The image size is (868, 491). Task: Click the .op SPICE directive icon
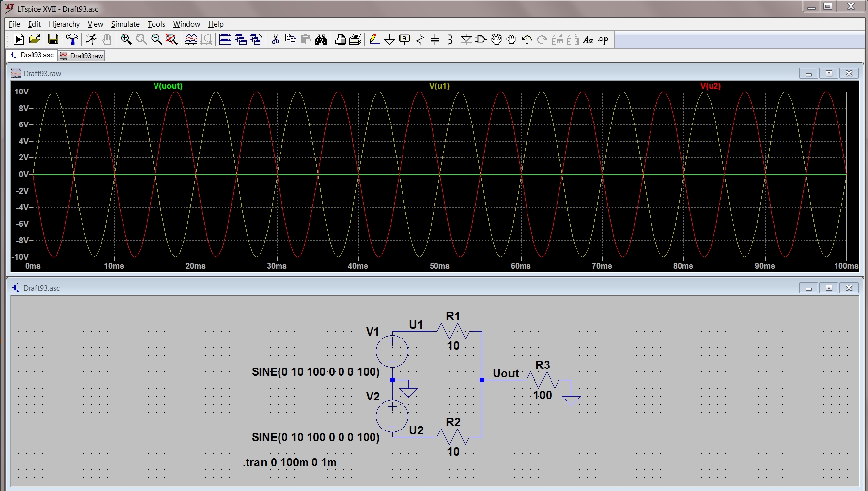tap(603, 40)
